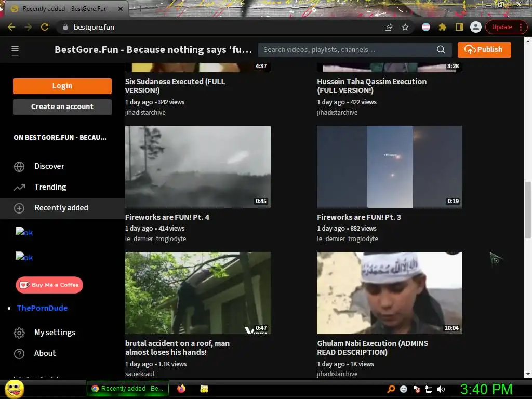This screenshot has width=532, height=399.
Task: Reload the page with the refresh icon
Action: pyautogui.click(x=45, y=27)
